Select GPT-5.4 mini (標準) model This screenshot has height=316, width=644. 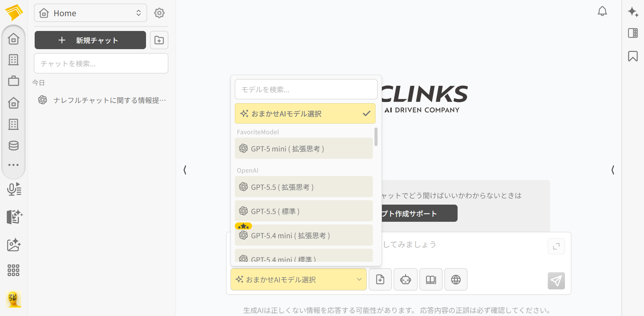tap(303, 256)
